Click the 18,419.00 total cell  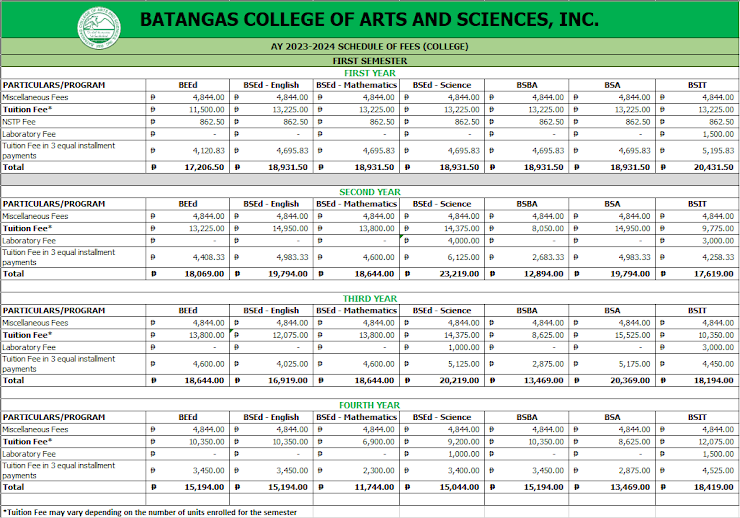697,487
